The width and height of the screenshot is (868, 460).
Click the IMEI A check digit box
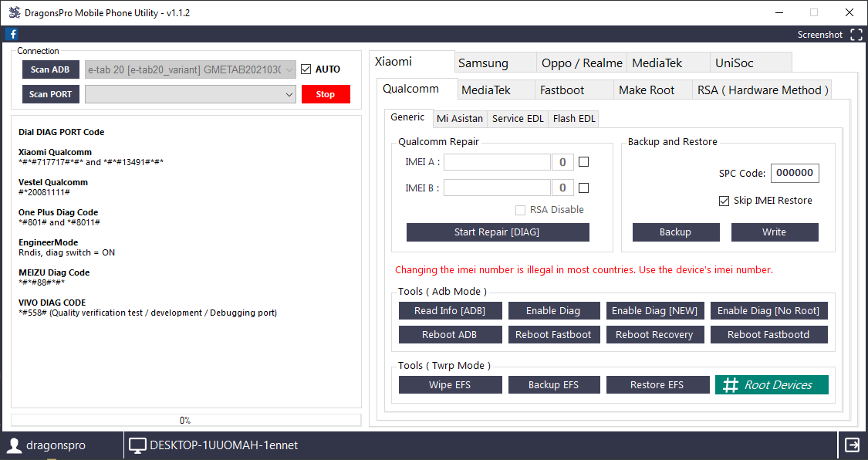562,162
